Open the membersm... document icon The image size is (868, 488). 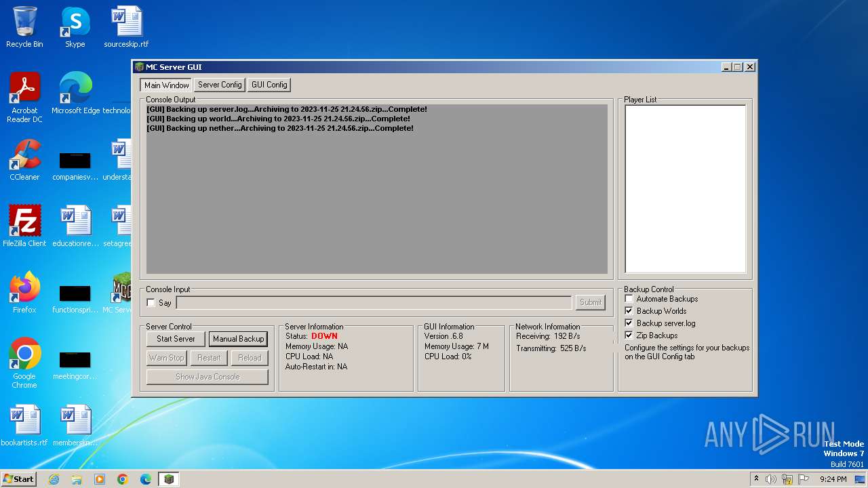pos(75,426)
